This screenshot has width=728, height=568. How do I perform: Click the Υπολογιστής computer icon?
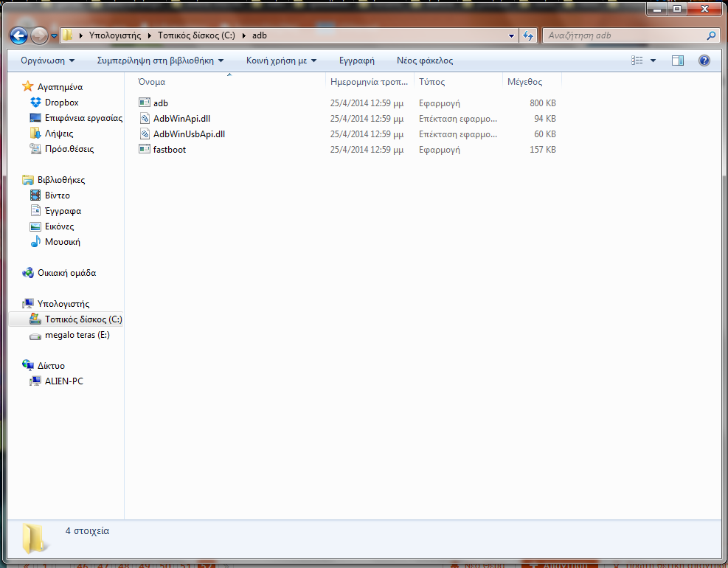point(28,303)
